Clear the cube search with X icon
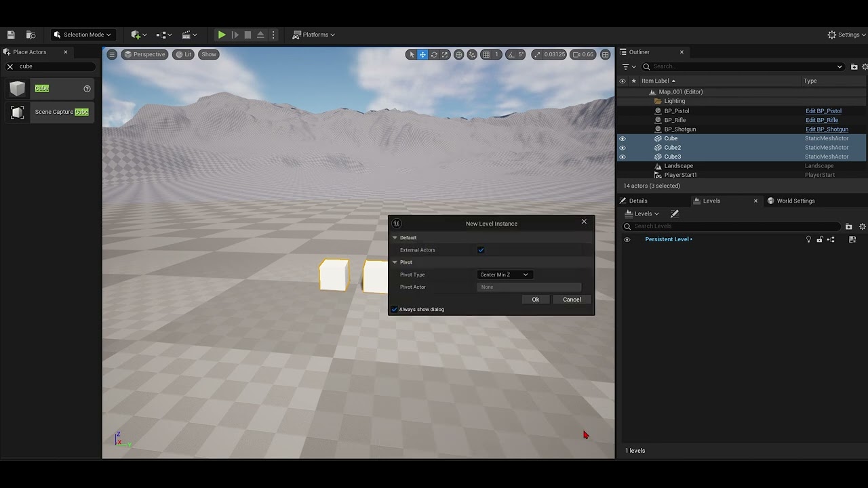The image size is (868, 488). click(x=10, y=66)
